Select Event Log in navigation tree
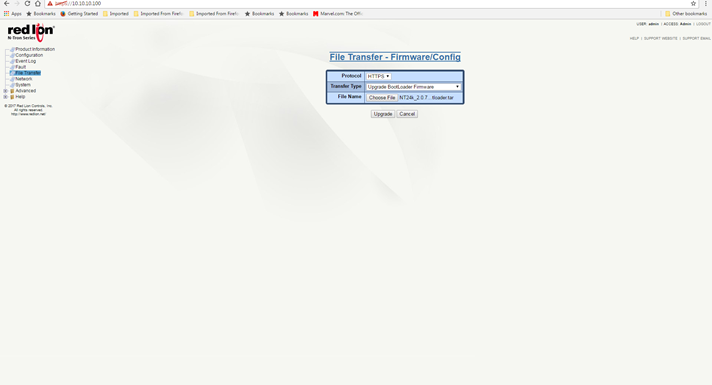Viewport: 712px width, 385px height. click(25, 61)
